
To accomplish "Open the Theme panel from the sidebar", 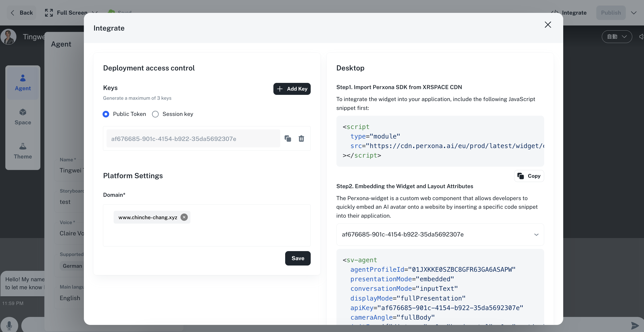I will (23, 151).
